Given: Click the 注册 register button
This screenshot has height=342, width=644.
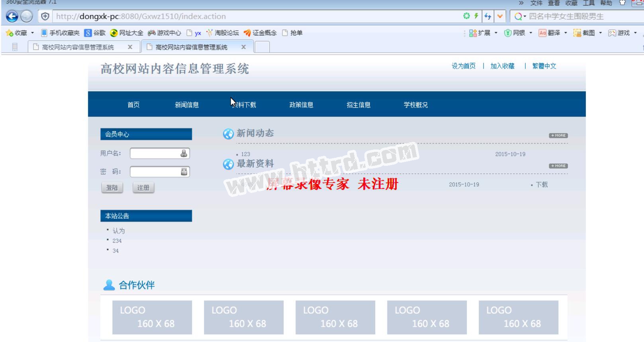Looking at the screenshot, I should coord(143,188).
